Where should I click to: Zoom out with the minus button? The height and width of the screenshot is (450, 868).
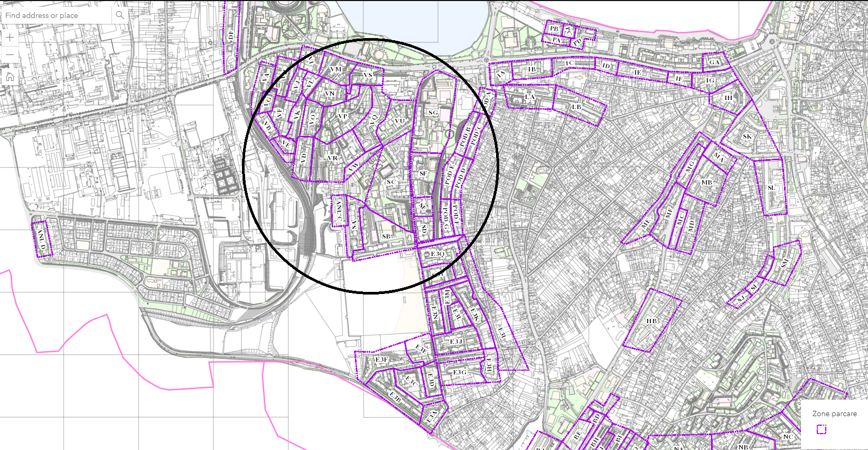coord(10,55)
